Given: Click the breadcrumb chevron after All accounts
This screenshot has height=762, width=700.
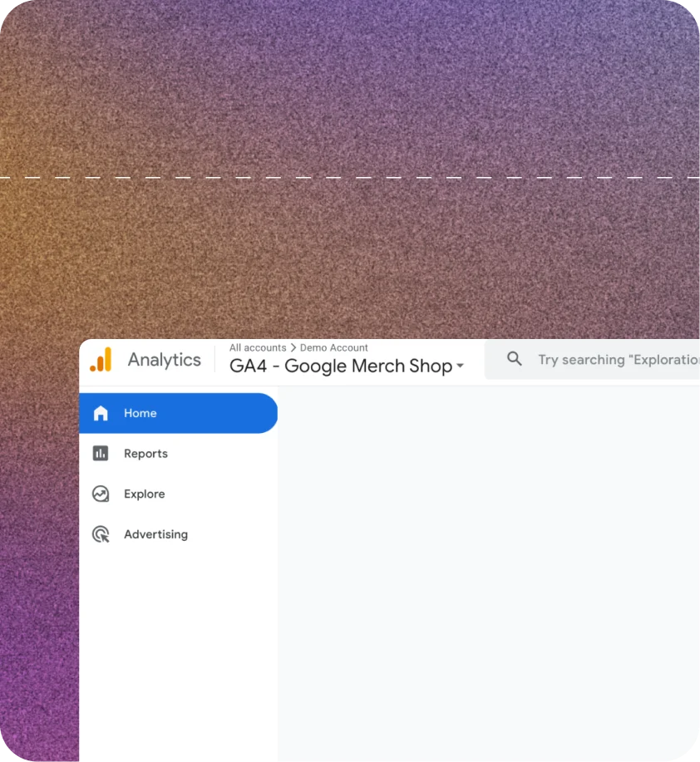Looking at the screenshot, I should click(293, 348).
